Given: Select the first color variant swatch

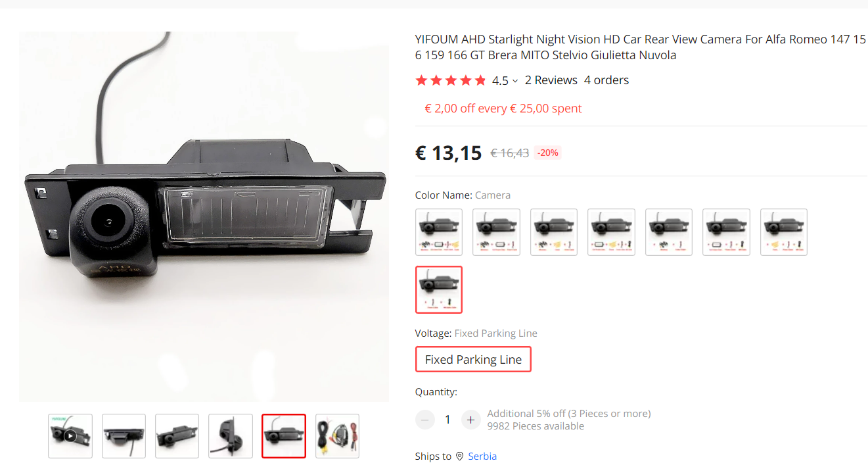Looking at the screenshot, I should point(439,232).
